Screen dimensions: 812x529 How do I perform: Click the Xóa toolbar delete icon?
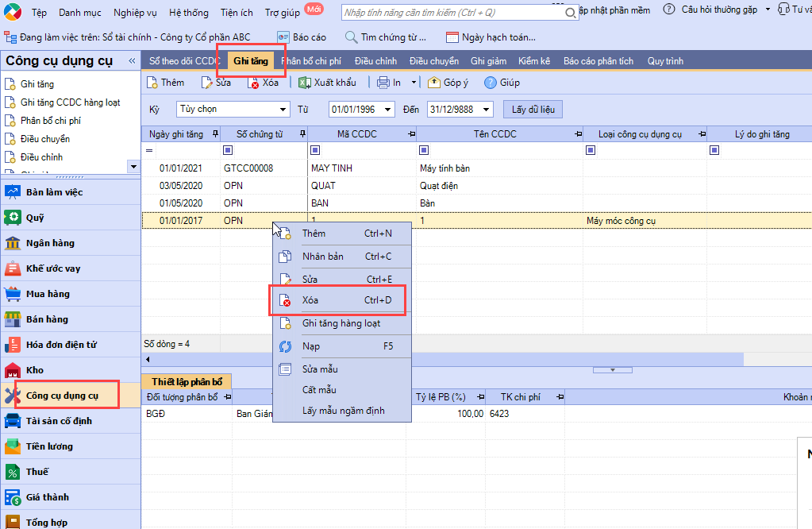tap(253, 83)
